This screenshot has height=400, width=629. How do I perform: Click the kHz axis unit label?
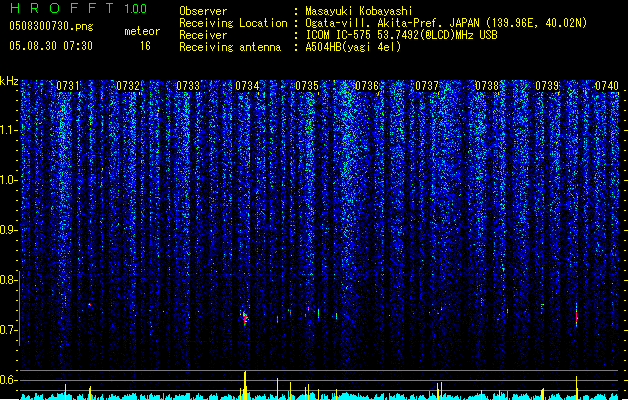(x=9, y=81)
